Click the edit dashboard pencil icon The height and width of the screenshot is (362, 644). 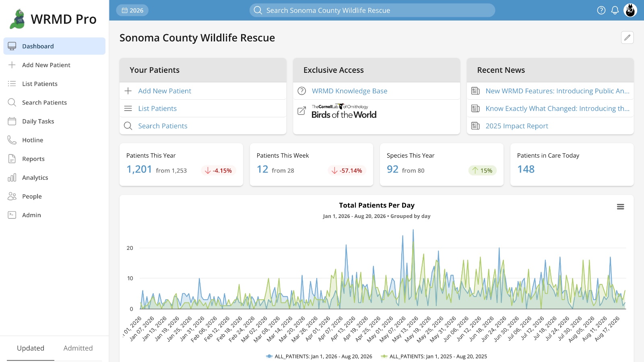pyautogui.click(x=627, y=37)
